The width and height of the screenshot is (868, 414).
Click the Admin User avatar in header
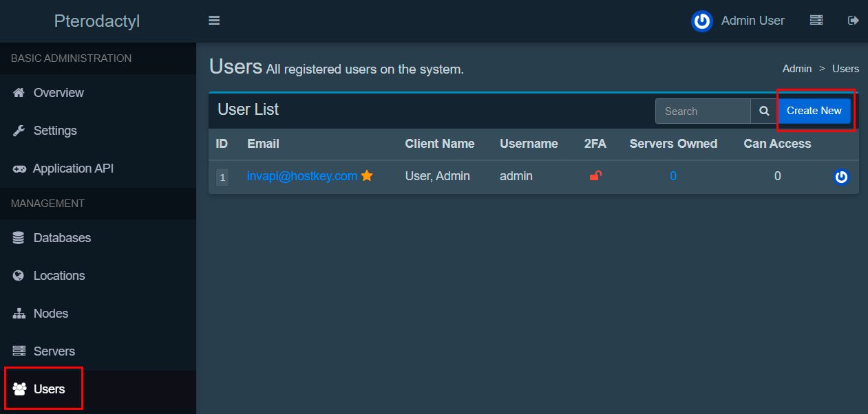701,21
